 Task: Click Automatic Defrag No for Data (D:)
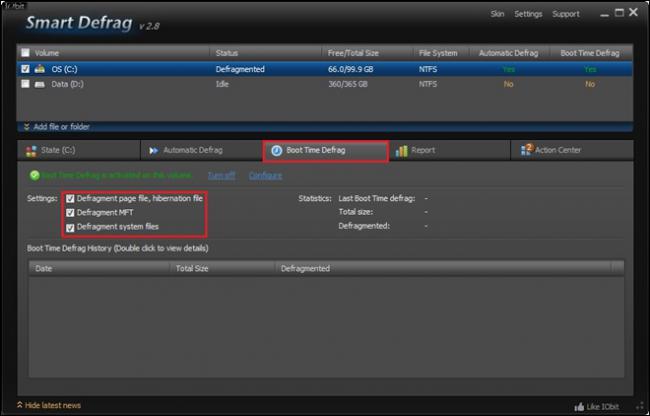pos(508,84)
